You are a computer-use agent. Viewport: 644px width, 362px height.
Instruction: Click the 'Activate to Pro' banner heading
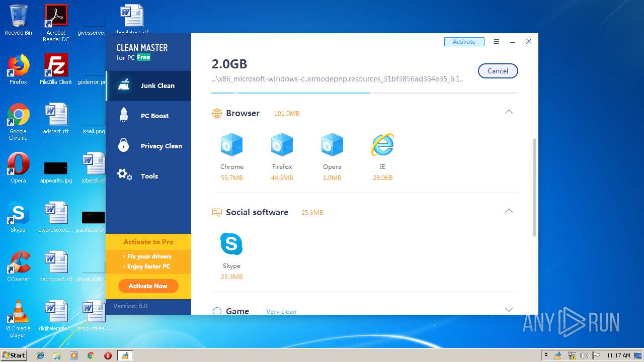pyautogui.click(x=148, y=242)
